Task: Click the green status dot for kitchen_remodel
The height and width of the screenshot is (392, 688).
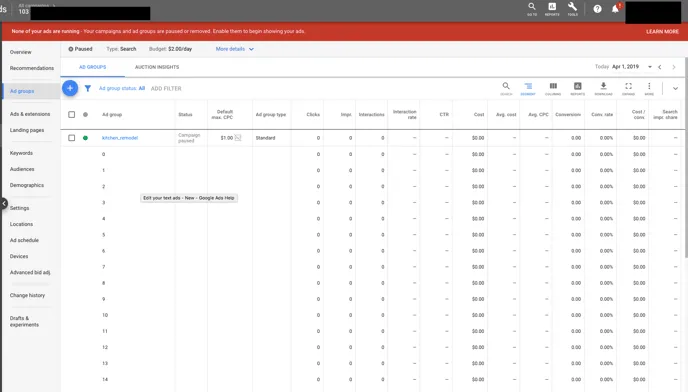Action: pos(85,138)
